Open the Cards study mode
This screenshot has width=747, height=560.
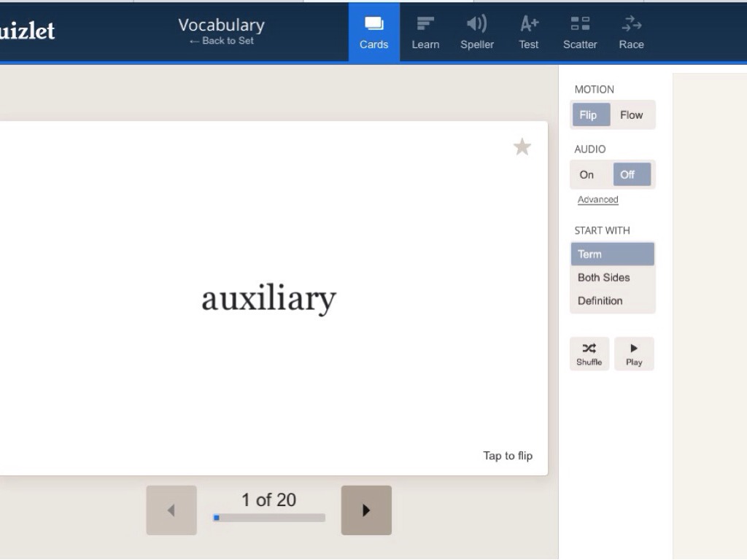point(373,33)
